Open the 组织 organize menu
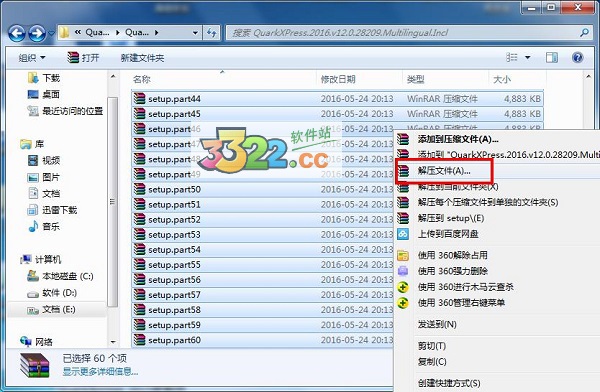Screen dimensions: 600x392 pos(32,58)
